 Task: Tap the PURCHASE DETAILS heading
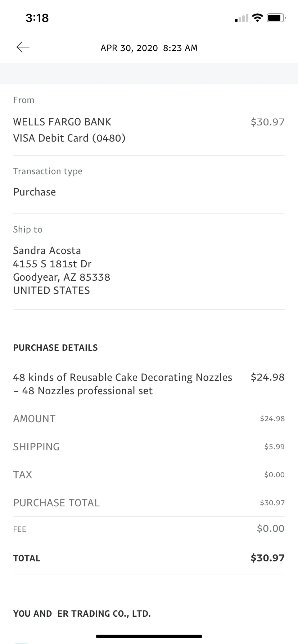tap(55, 348)
